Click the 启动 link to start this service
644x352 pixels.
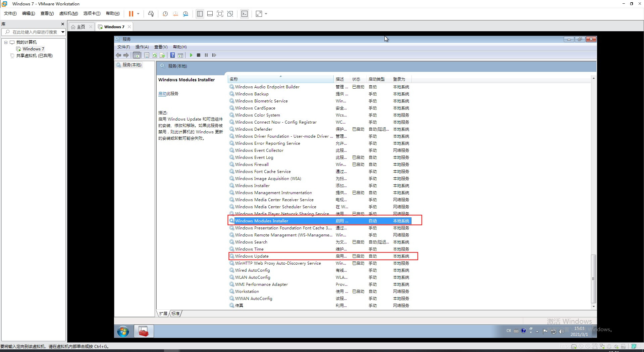click(x=162, y=94)
